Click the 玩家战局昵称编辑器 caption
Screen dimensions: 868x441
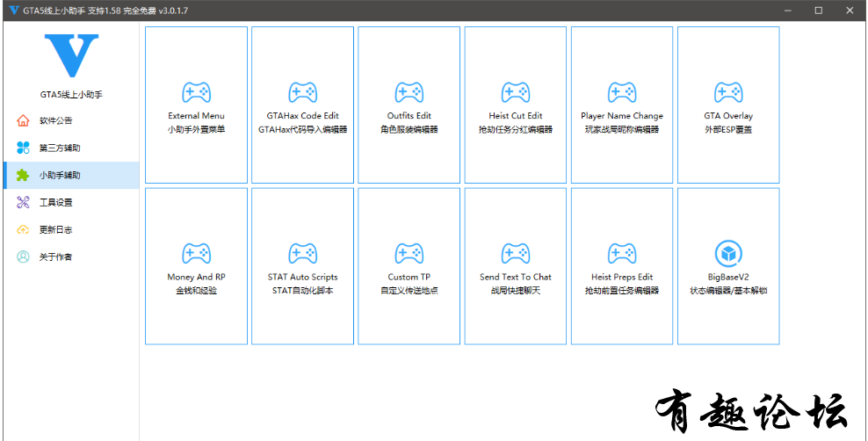(622, 129)
